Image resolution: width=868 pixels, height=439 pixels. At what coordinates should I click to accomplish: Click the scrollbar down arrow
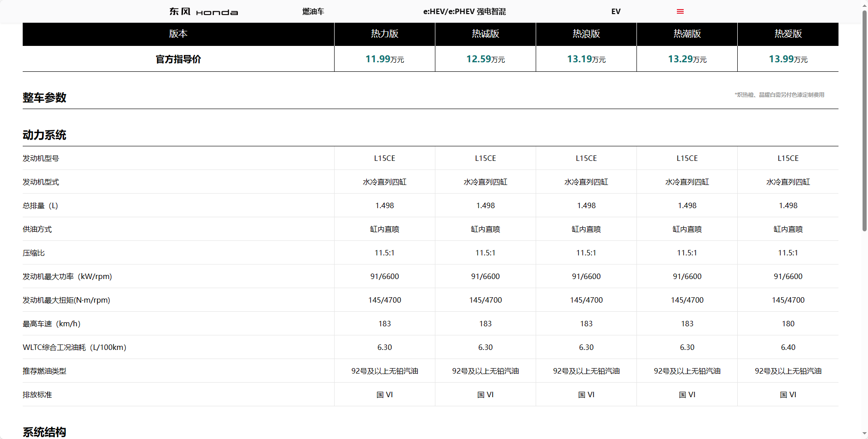pos(864,434)
